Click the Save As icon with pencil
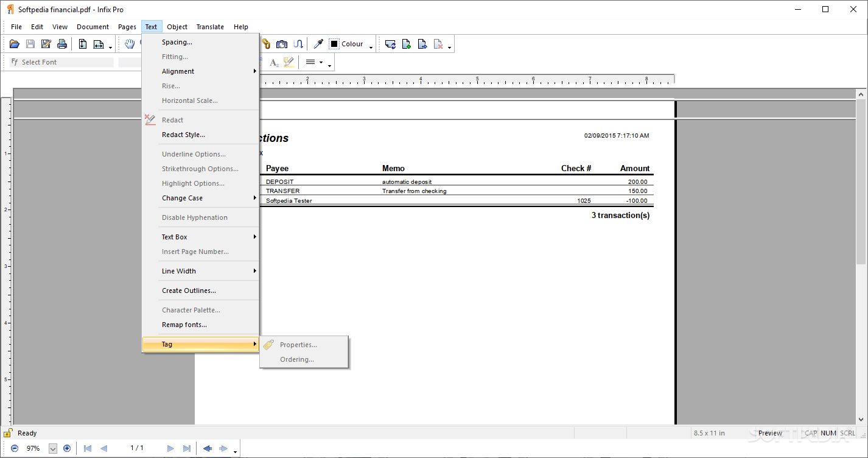This screenshot has width=868, height=458. click(46, 44)
